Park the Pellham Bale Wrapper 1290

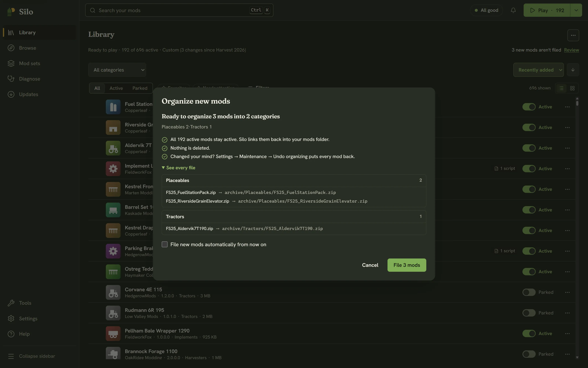[529, 334]
